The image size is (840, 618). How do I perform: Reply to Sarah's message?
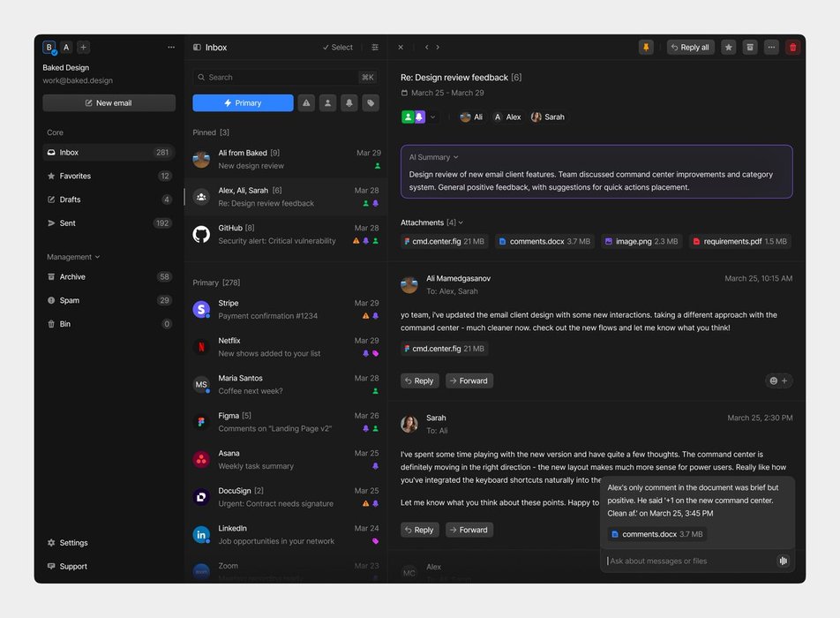click(419, 530)
